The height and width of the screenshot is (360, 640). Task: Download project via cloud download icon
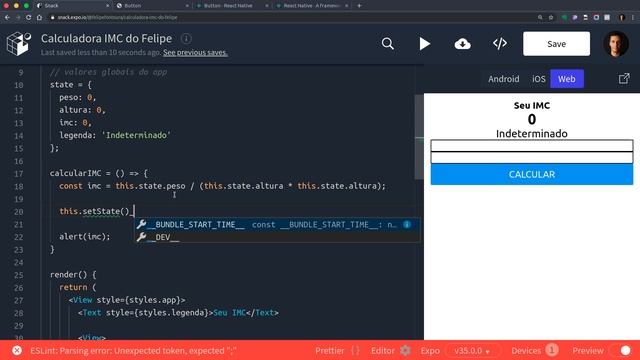click(x=462, y=44)
